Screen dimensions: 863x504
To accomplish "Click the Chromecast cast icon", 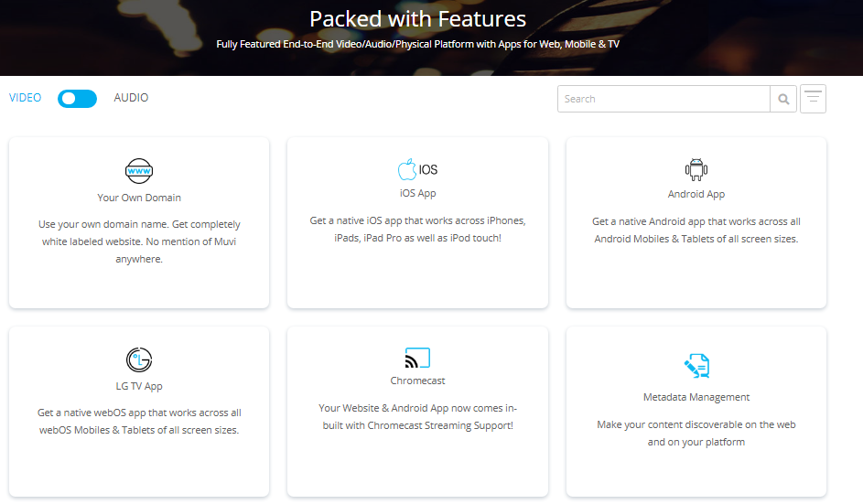I will pos(417,357).
